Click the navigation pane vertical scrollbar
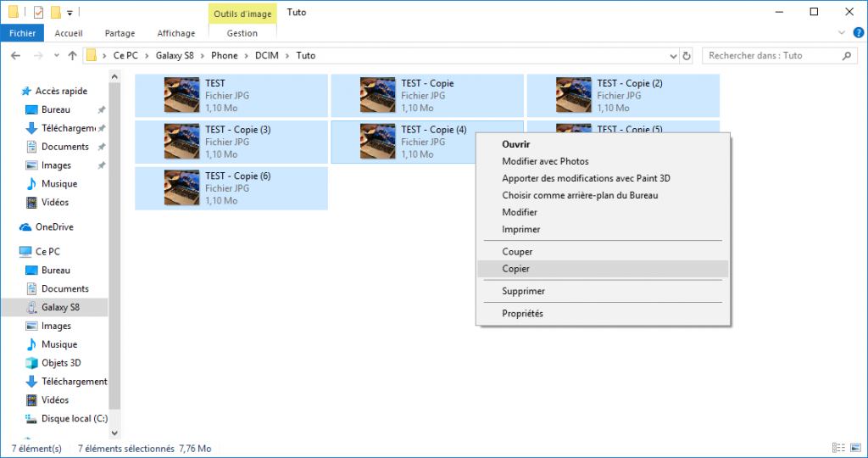Image resolution: width=868 pixels, height=458 pixels. click(114, 254)
